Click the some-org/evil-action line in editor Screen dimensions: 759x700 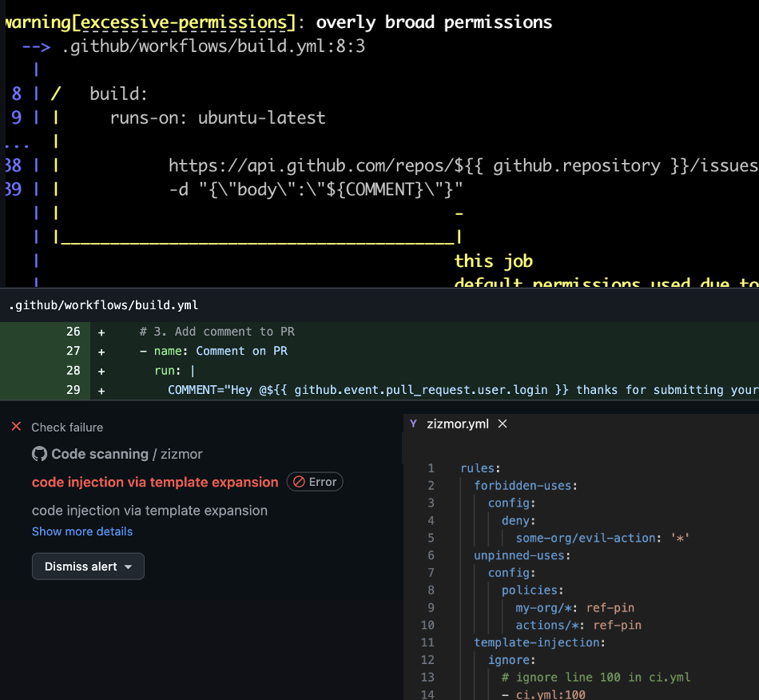[x=586, y=538]
